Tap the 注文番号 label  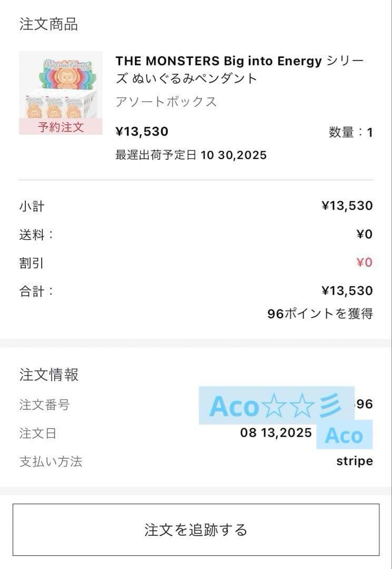(44, 405)
